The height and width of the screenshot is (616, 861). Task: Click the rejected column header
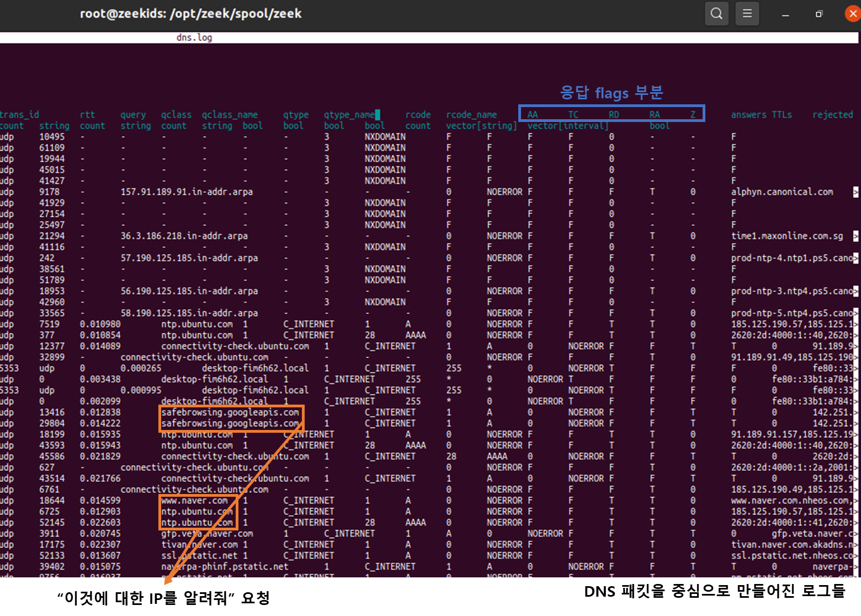click(832, 115)
